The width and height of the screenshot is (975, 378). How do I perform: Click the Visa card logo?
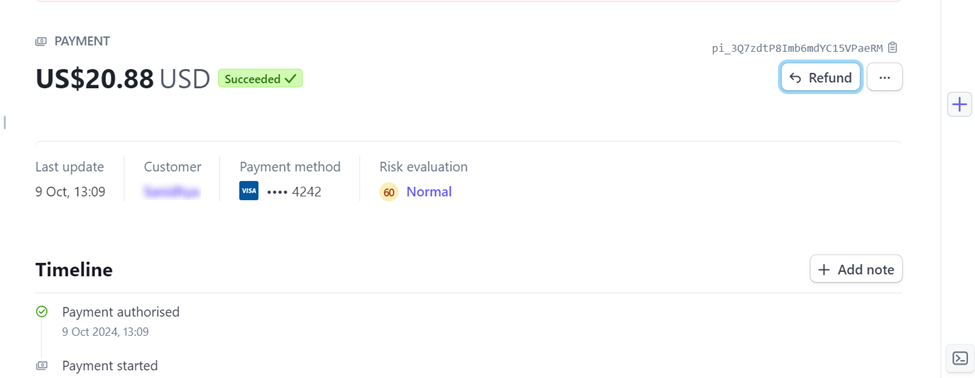(249, 191)
